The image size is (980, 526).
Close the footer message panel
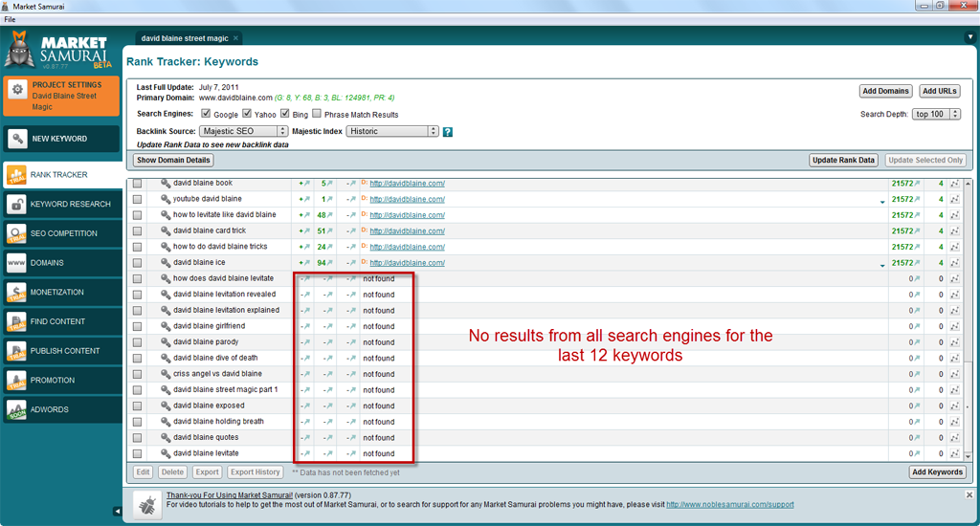pos(969,494)
